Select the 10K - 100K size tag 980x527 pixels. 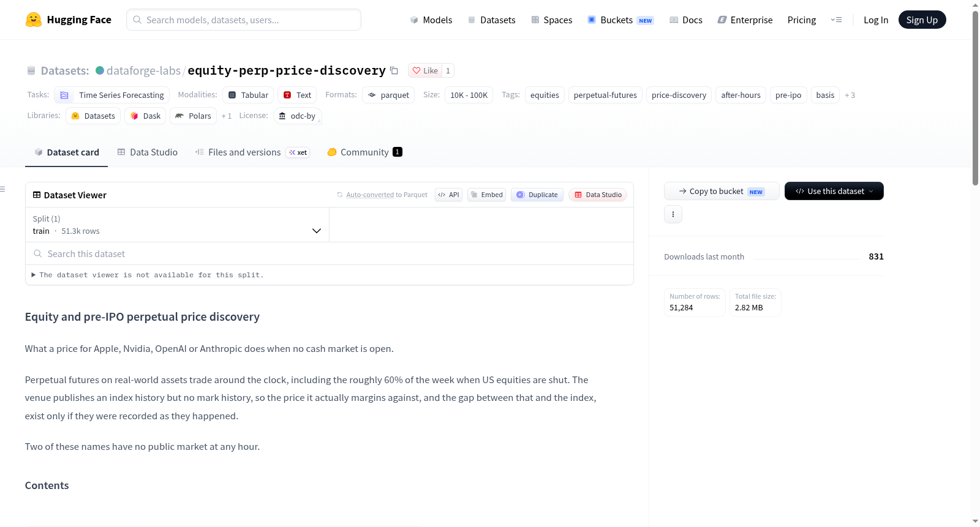pyautogui.click(x=469, y=95)
